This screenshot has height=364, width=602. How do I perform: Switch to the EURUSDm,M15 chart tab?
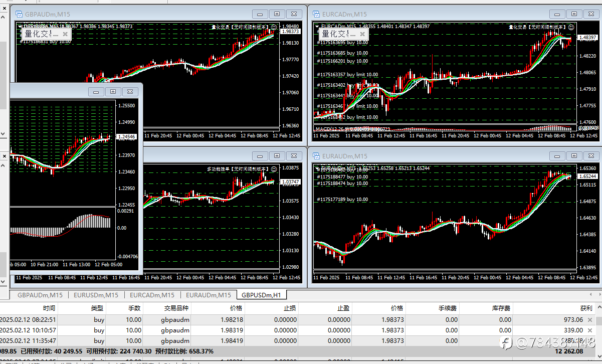(x=96, y=295)
